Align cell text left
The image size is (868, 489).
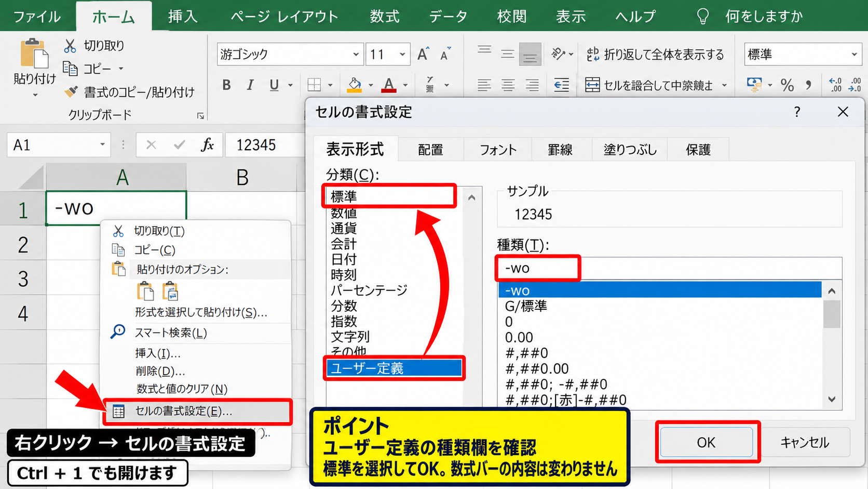(484, 85)
